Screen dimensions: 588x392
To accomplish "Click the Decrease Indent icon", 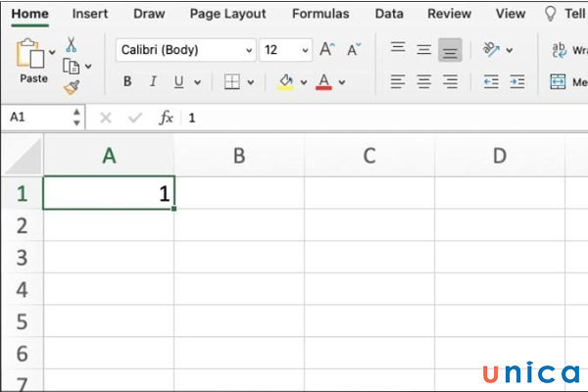I will pos(491,82).
